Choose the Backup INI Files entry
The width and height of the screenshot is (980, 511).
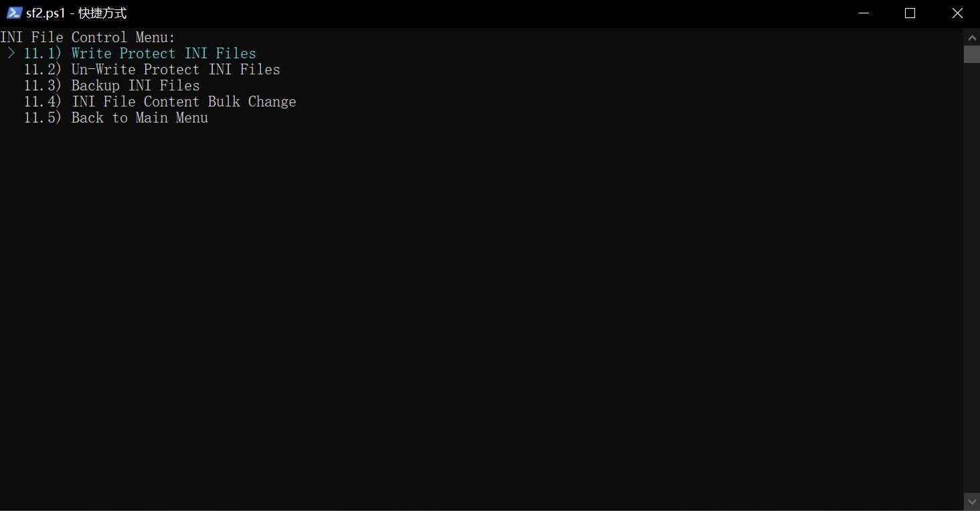[x=135, y=86]
